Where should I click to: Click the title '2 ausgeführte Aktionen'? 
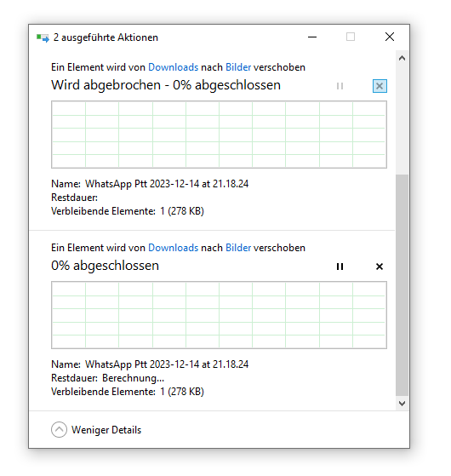106,37
